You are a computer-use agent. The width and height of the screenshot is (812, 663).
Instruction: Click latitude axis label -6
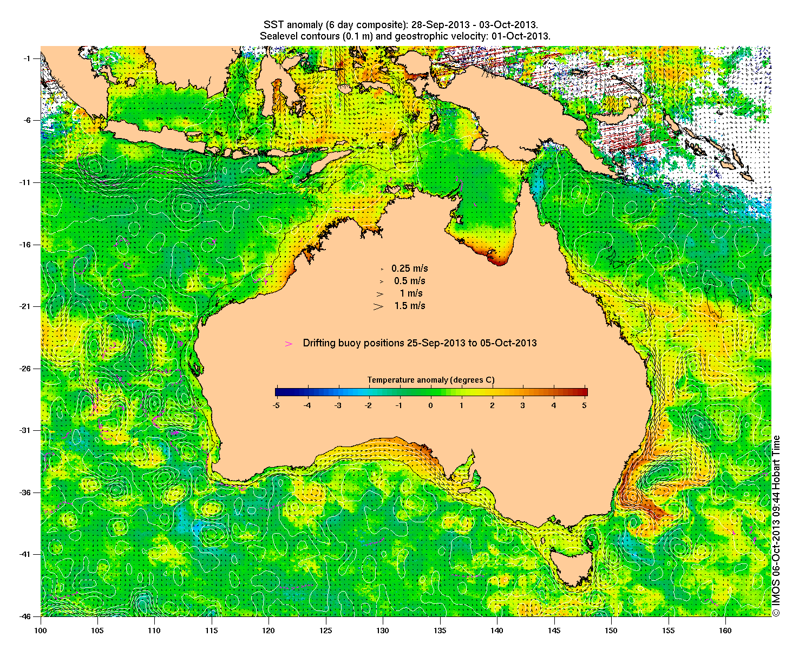point(27,120)
